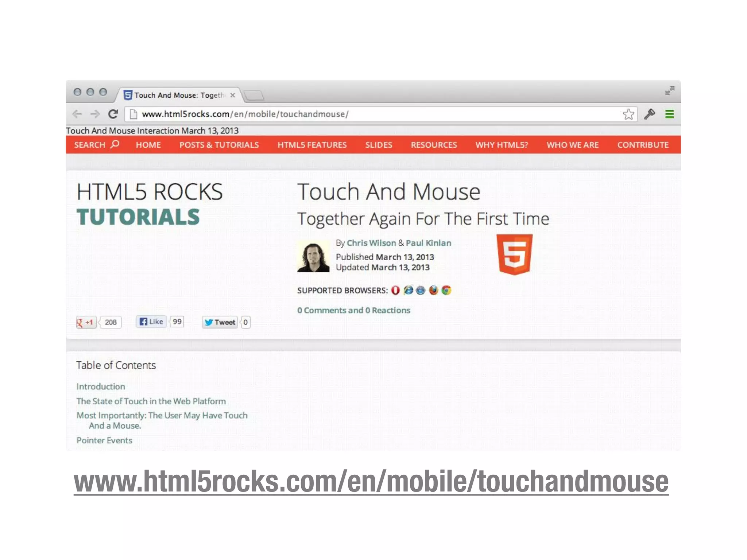Screen dimensions: 747x560
Task: Click the browser forward arrow
Action: click(x=95, y=114)
